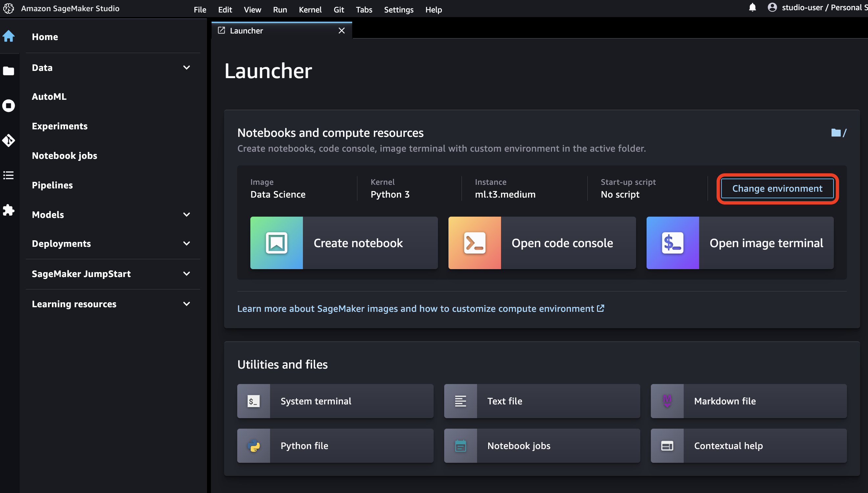Open the Git menu
The width and height of the screenshot is (868, 493).
(x=339, y=10)
